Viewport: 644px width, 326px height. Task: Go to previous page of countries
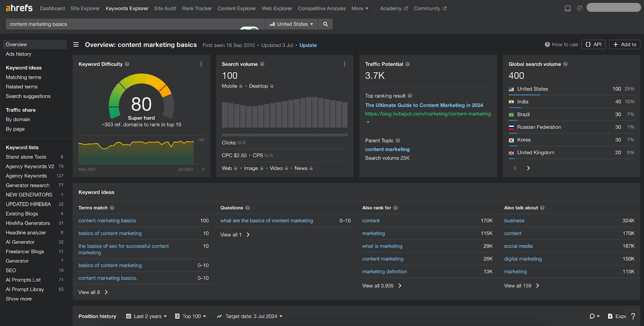[515, 168]
